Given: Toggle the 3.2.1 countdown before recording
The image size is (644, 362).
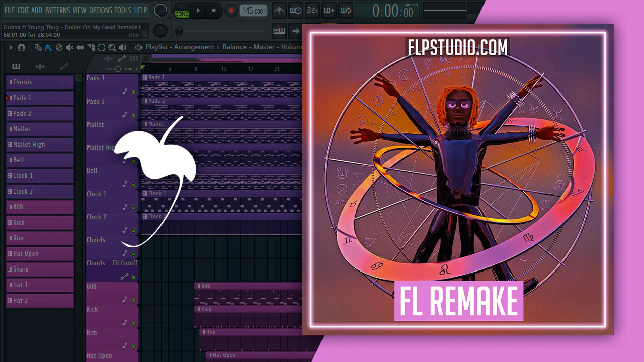Looking at the screenshot, I should [312, 10].
